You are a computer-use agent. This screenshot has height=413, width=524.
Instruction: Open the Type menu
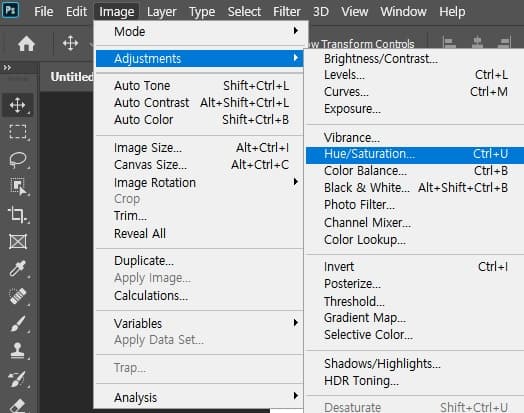(202, 12)
